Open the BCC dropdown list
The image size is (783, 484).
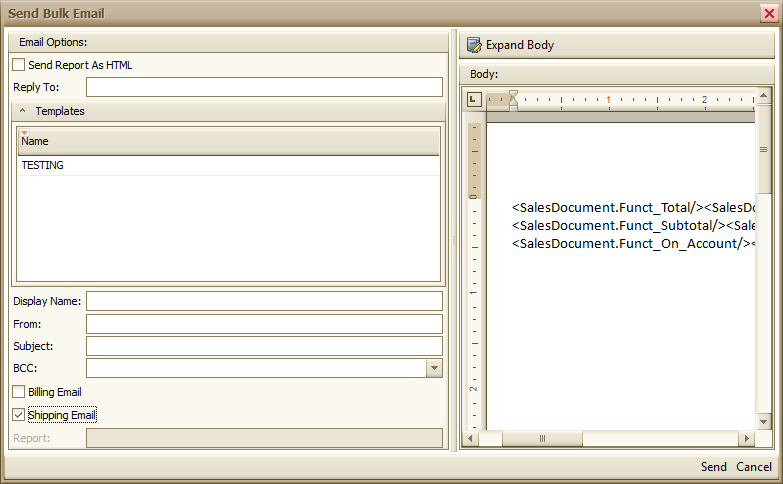[434, 369]
